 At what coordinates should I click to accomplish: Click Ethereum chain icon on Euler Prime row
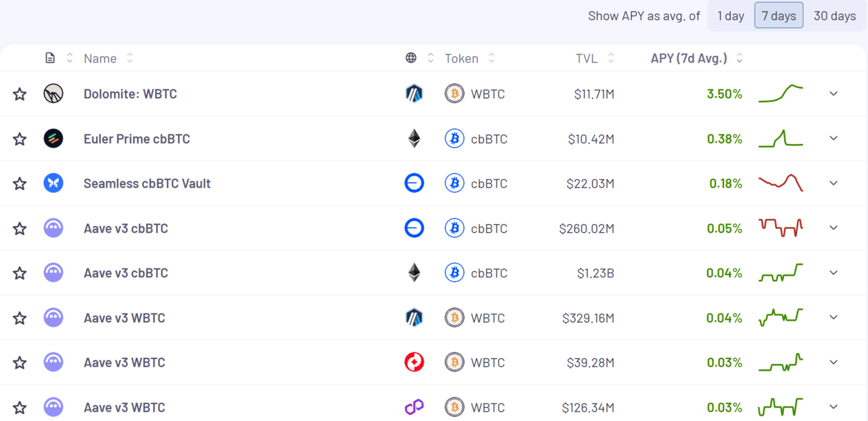pos(415,139)
